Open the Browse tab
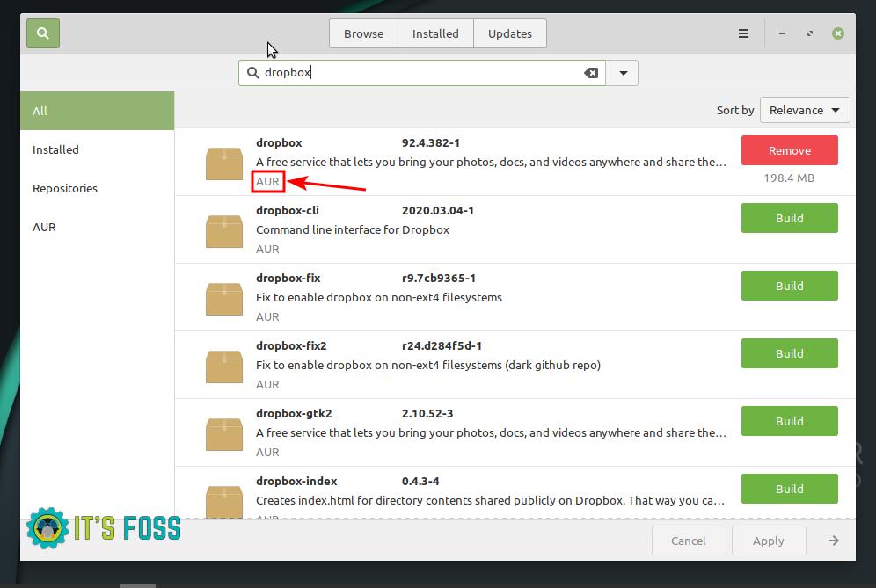The width and height of the screenshot is (876, 588). pyautogui.click(x=363, y=34)
